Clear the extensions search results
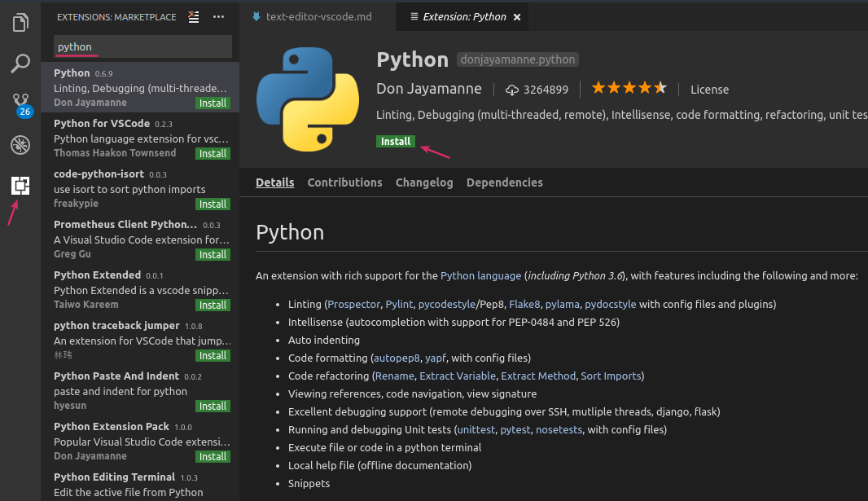868x501 pixels. click(193, 16)
